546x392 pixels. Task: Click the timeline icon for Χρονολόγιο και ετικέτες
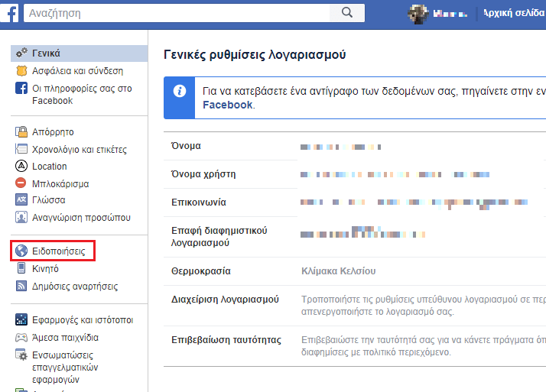pos(21,149)
